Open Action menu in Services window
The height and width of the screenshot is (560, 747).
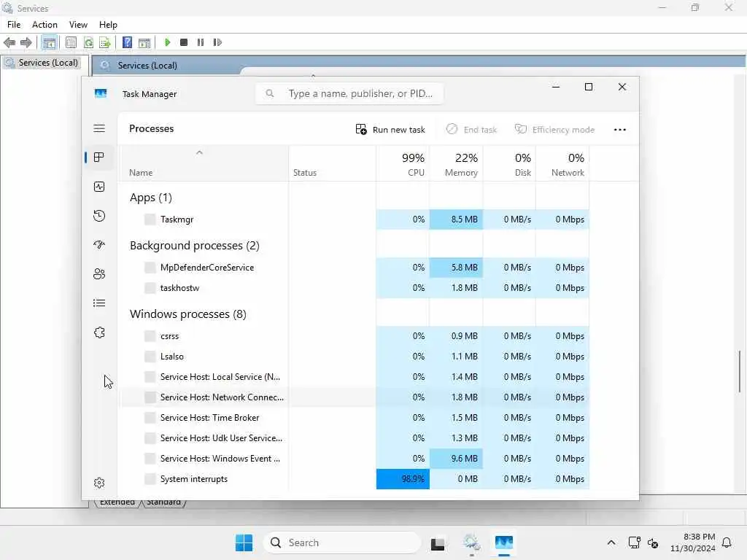pyautogui.click(x=44, y=25)
